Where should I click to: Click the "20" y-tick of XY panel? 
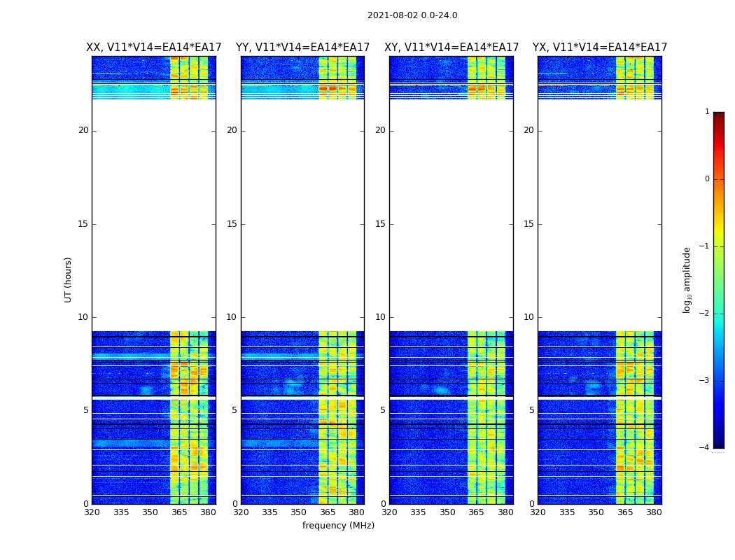(381, 130)
